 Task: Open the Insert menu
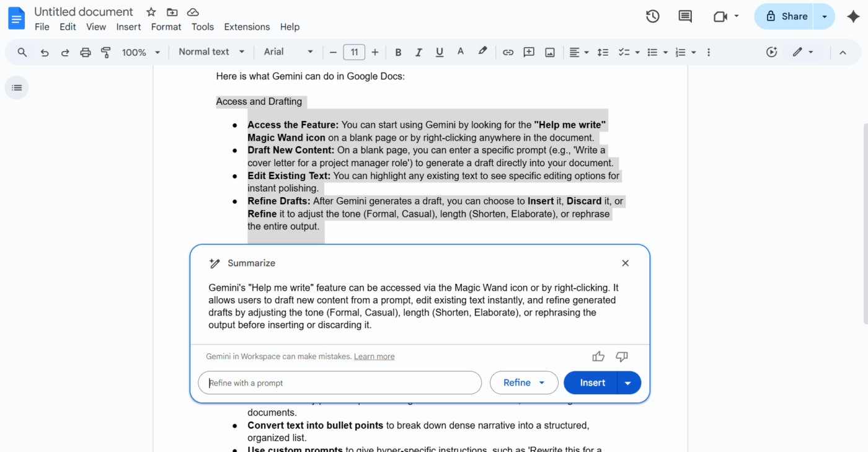coord(128,27)
